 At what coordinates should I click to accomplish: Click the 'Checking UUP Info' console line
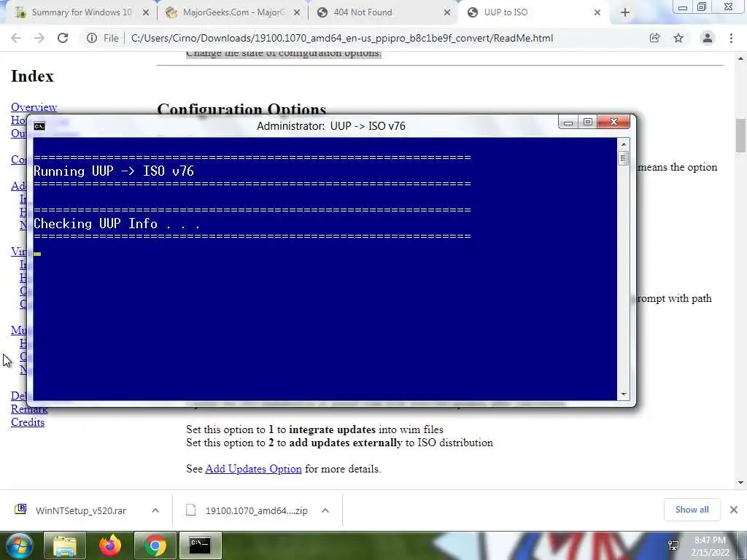(x=117, y=224)
